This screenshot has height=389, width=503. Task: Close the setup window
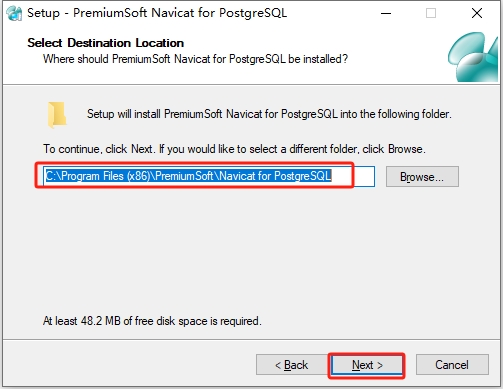[477, 13]
